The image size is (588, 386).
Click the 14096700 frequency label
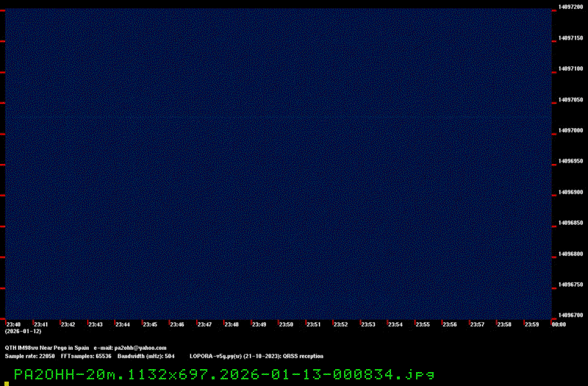(x=571, y=315)
